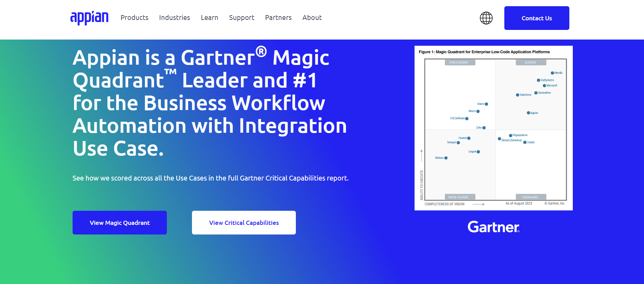Click the Appian is a Gartner headline

[210, 103]
